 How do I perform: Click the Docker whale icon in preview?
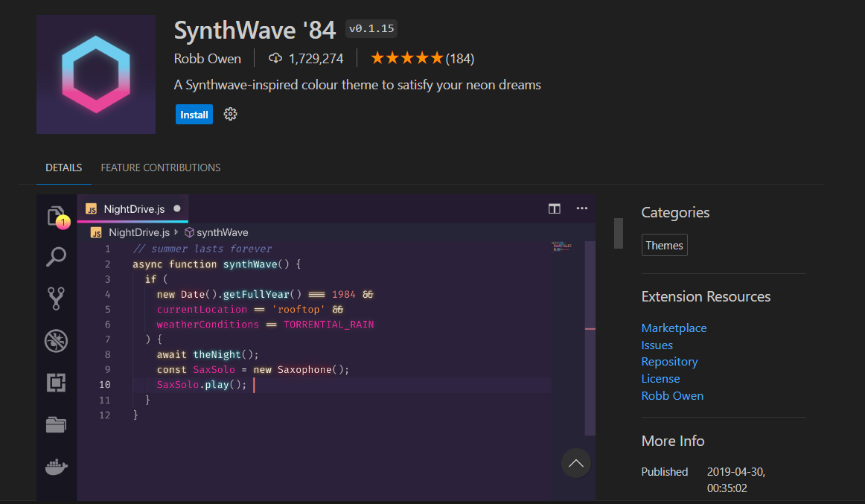click(56, 467)
